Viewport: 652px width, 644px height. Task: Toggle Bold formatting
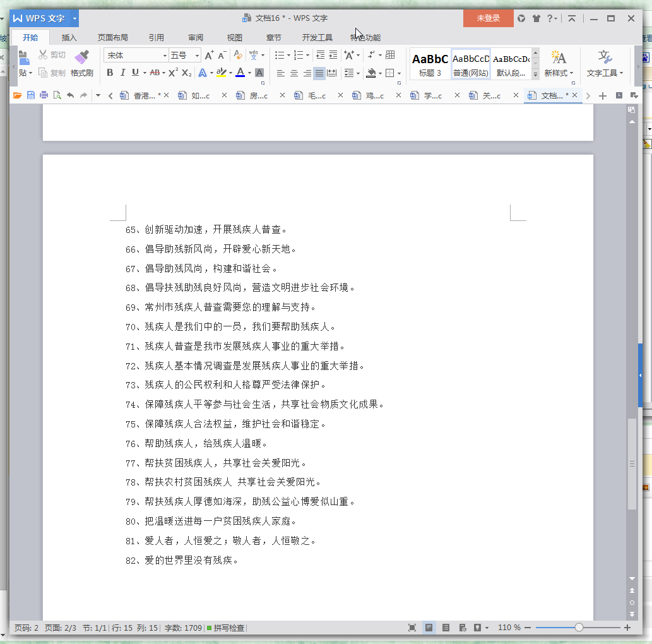coord(110,73)
